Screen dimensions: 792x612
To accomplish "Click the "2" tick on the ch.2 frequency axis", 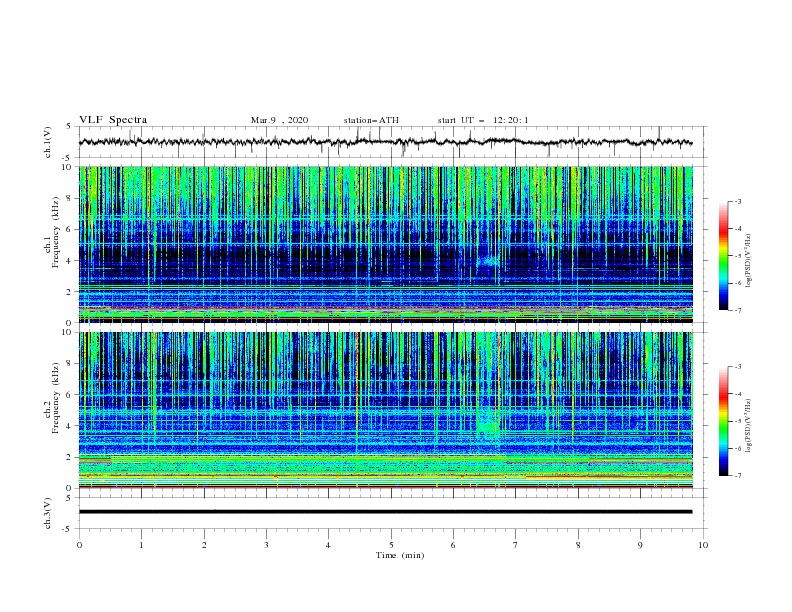I will (69, 457).
